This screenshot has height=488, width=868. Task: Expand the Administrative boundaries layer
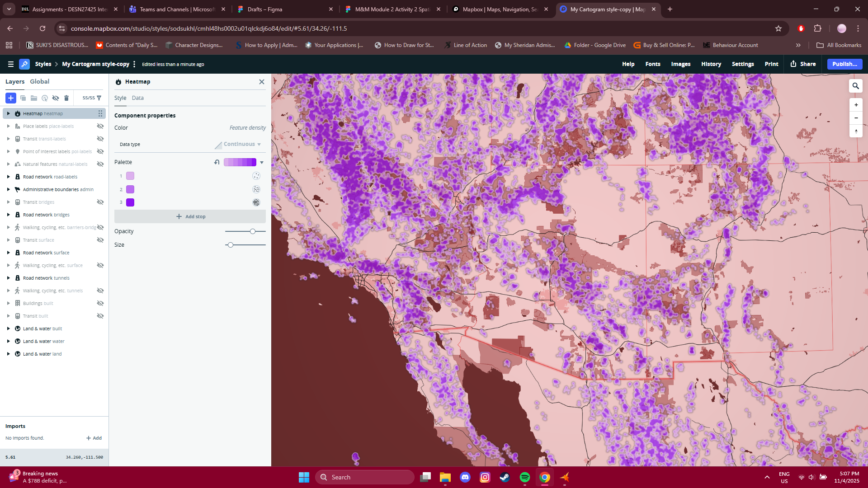coord(9,189)
